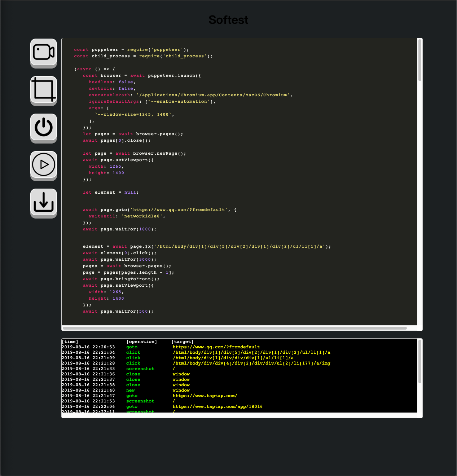Click window target in 22:21:37 row
Image resolution: width=457 pixels, height=476 pixels.
pos(181,379)
